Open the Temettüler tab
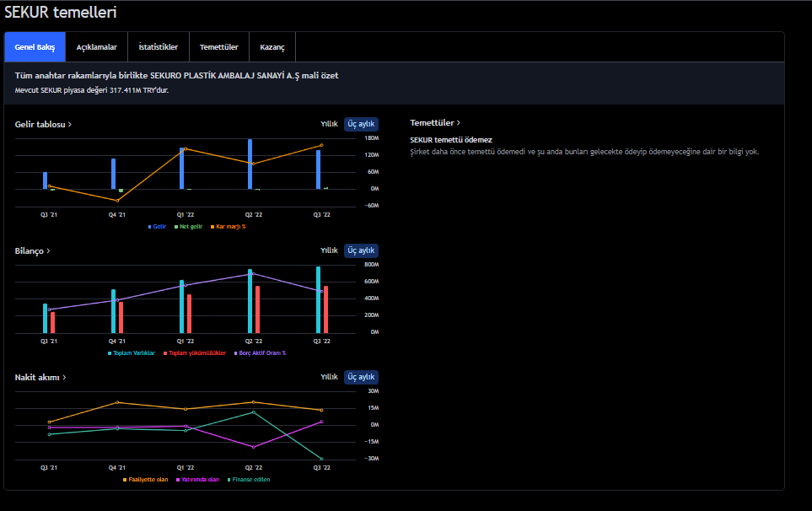The image size is (812, 511). point(219,47)
